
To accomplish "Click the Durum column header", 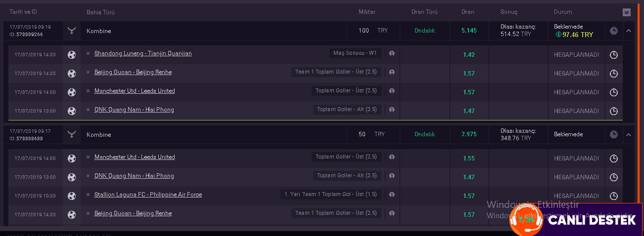I will tap(563, 12).
